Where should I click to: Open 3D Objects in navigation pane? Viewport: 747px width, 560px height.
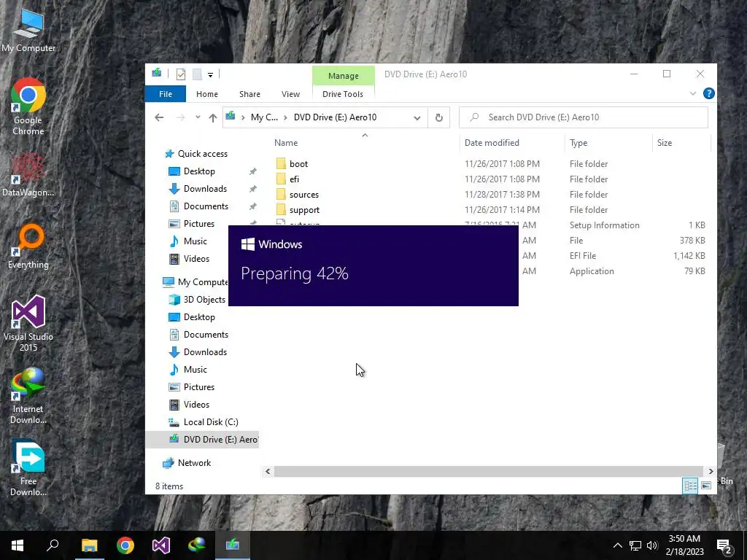coord(204,300)
